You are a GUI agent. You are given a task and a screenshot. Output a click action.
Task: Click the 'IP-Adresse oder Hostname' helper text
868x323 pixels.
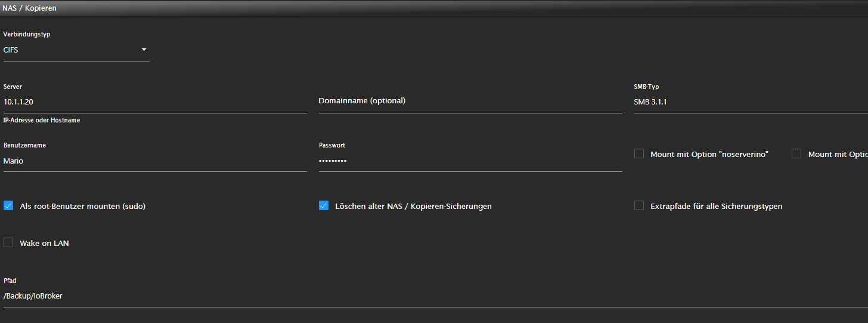pos(42,120)
